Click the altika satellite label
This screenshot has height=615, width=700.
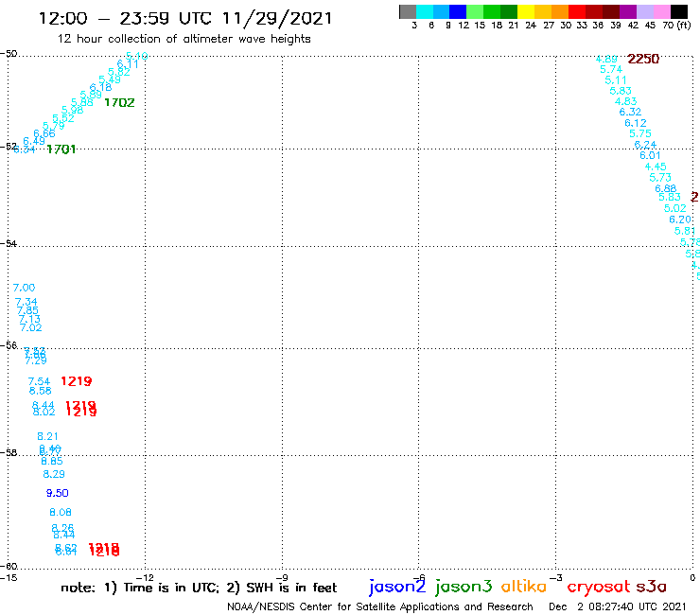pos(524,587)
